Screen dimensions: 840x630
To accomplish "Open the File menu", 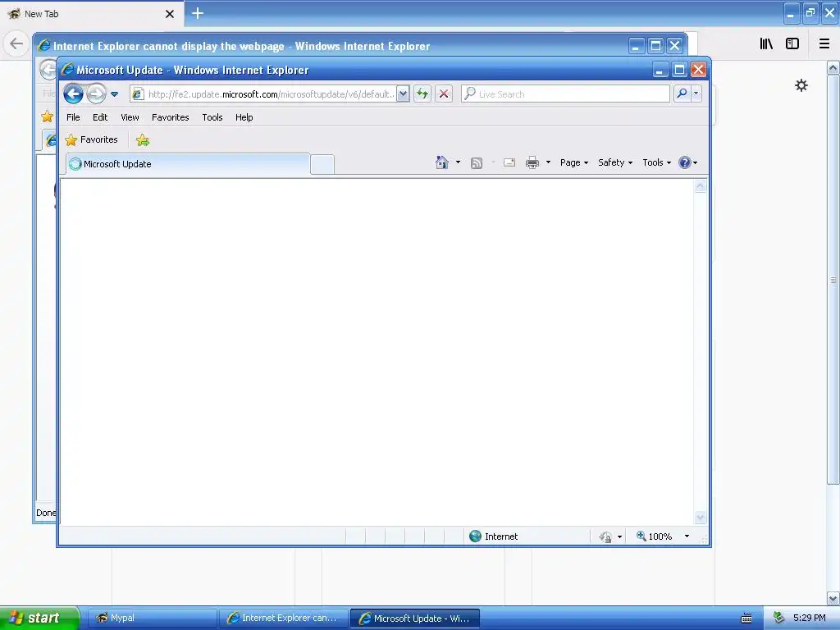I will pos(73,117).
